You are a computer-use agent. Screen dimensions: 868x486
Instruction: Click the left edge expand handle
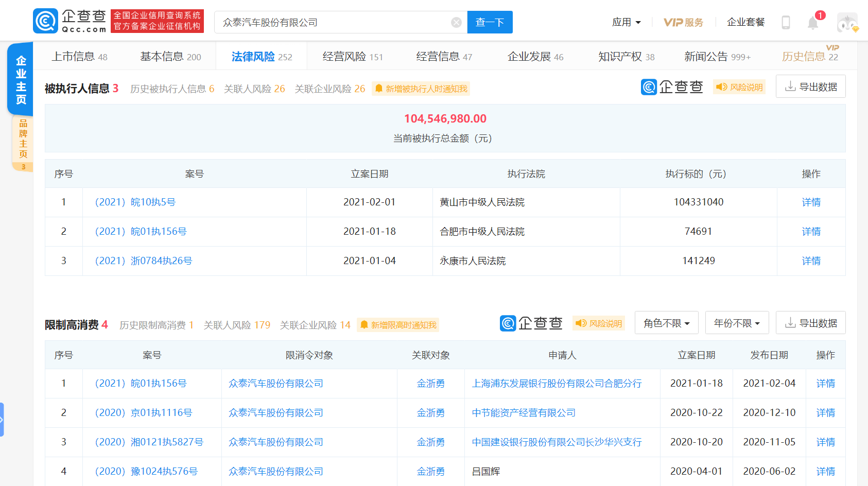[x=2, y=420]
